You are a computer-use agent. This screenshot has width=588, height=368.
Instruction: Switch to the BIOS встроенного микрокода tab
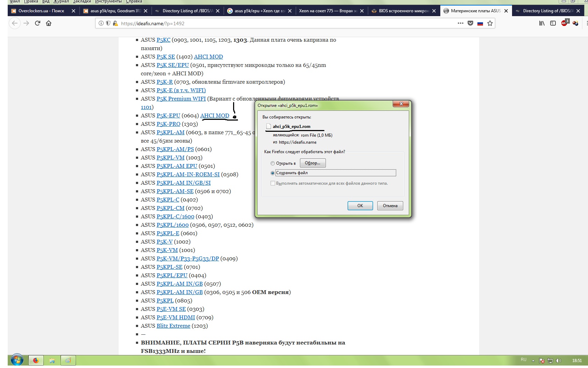[x=404, y=11]
